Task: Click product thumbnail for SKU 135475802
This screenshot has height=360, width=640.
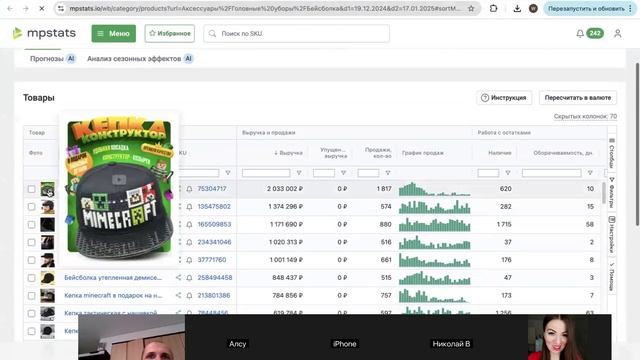Action: [x=47, y=207]
